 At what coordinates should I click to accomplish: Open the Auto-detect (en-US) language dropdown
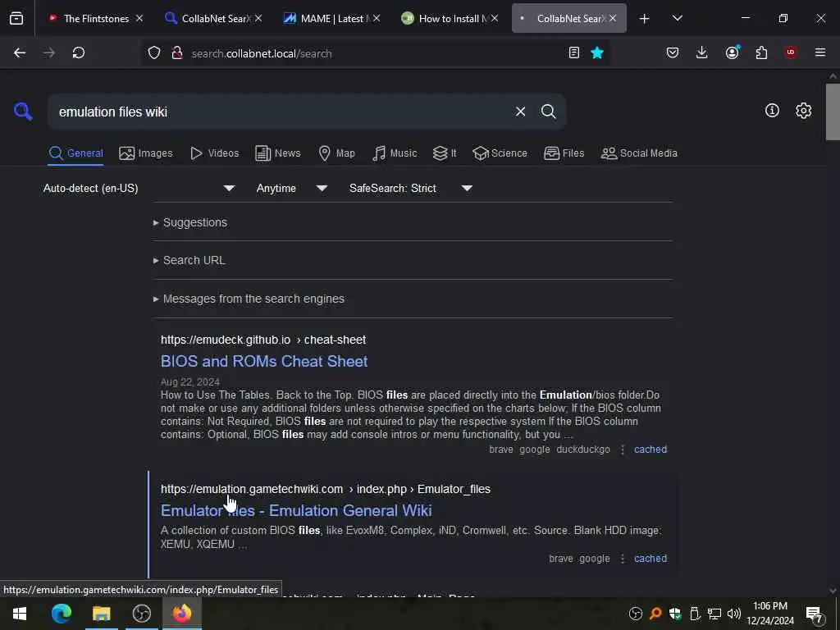139,188
